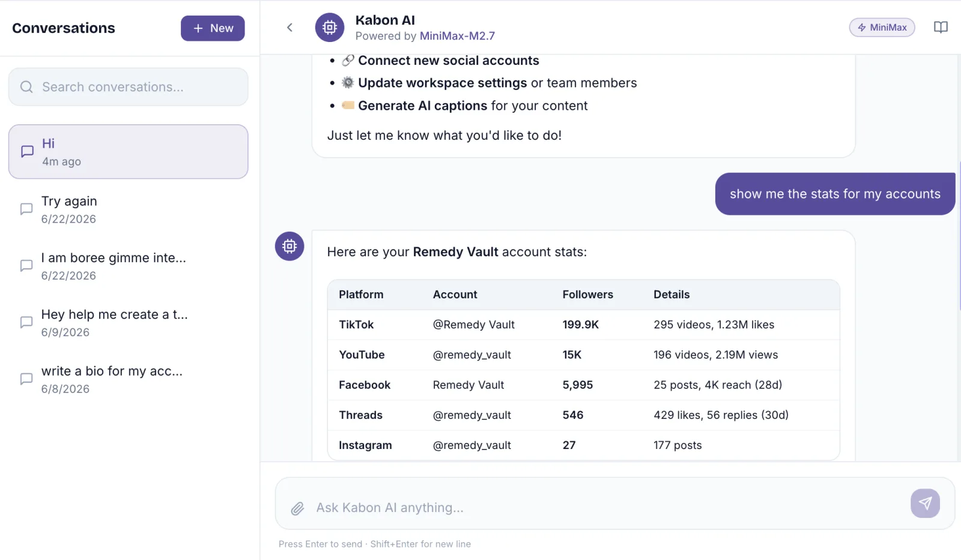This screenshot has height=560, width=961.
Task: Start a new conversation with New button
Action: pyautogui.click(x=213, y=28)
